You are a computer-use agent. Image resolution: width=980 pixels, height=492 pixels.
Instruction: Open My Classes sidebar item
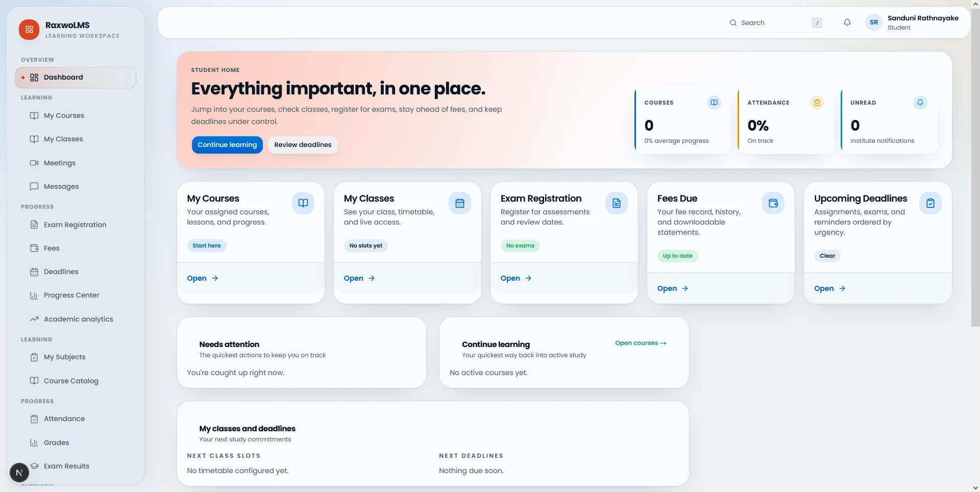76,139
